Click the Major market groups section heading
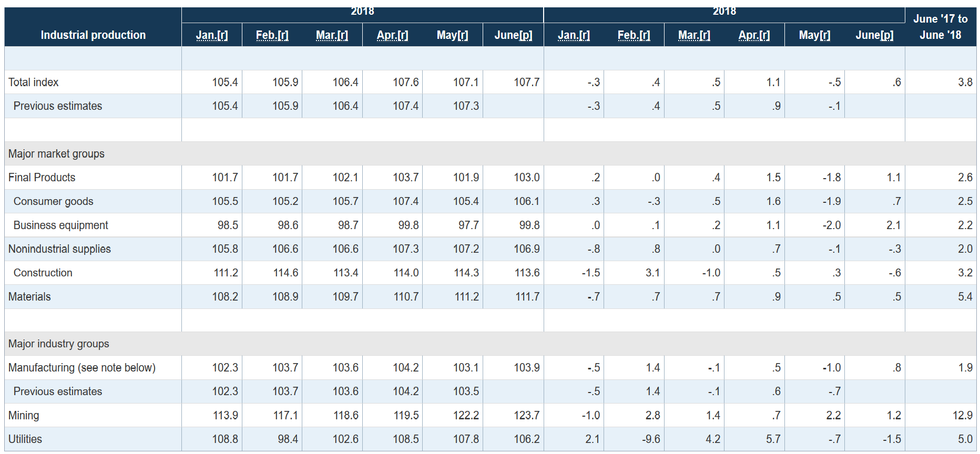The width and height of the screenshot is (980, 454). pyautogui.click(x=56, y=154)
